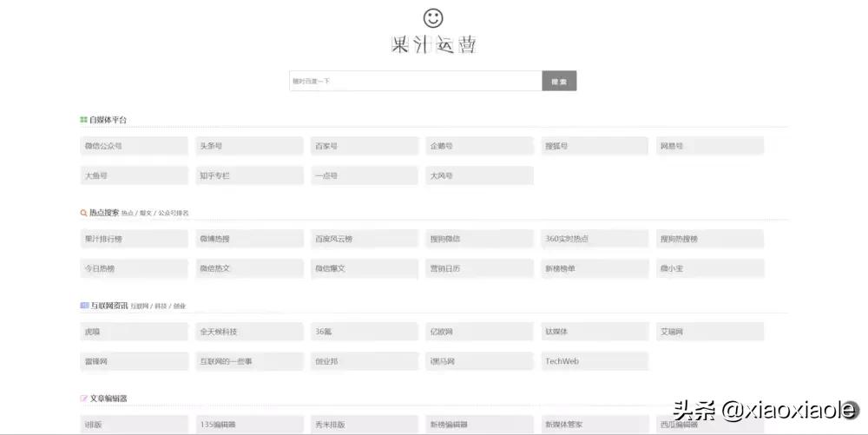Click the 热点搜索 section heading
The image size is (868, 435).
pyautogui.click(x=104, y=213)
